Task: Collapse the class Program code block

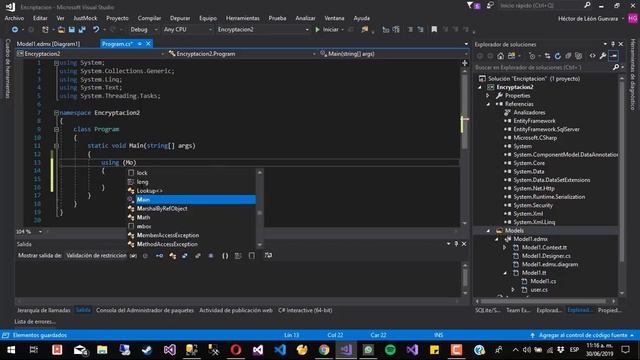Action: point(56,129)
